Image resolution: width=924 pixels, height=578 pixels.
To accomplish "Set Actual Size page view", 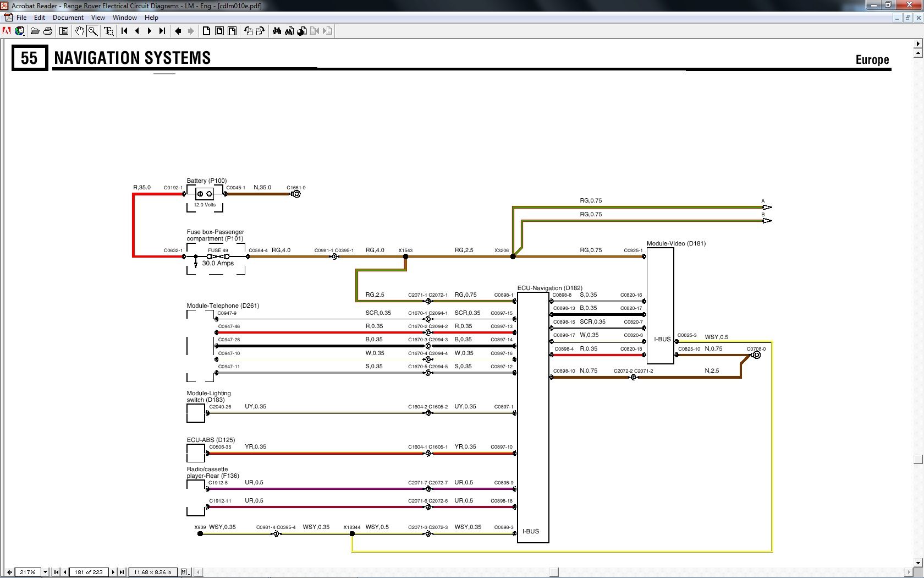I will pos(207,31).
